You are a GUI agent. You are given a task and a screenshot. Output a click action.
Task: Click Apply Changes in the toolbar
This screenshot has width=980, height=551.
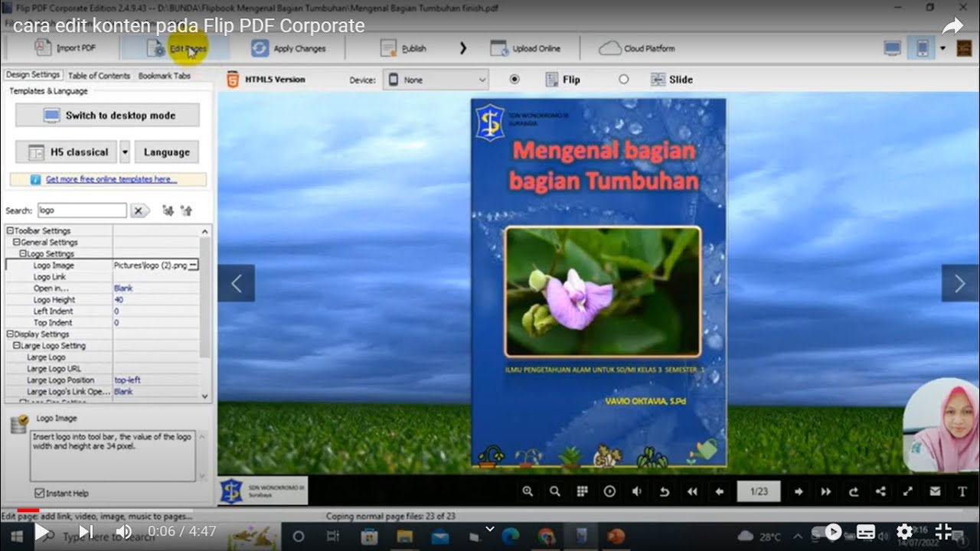coord(289,48)
